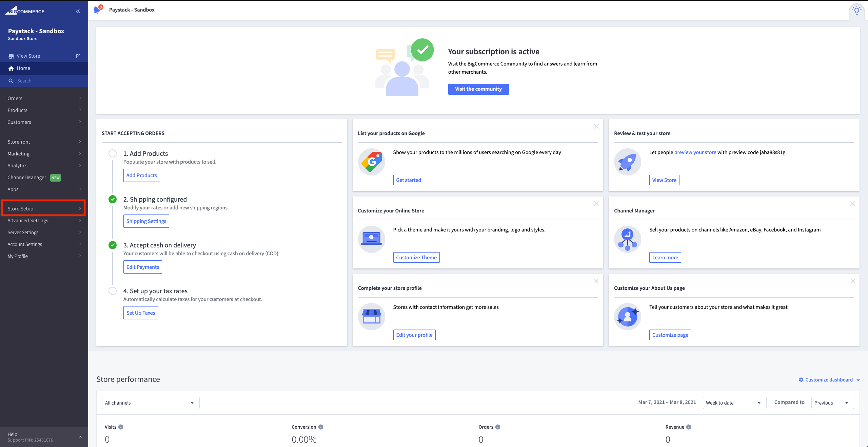Close the Channel Manager card
868x447 pixels.
click(x=853, y=204)
